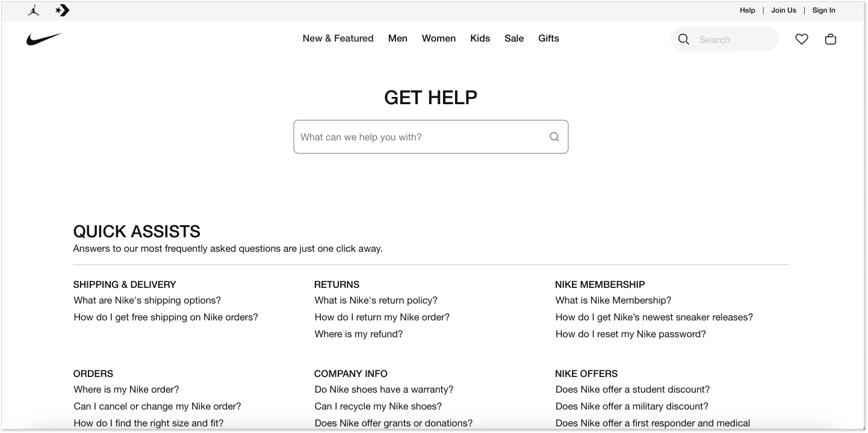
Task: Click the help search magnifier icon
Action: click(x=554, y=137)
